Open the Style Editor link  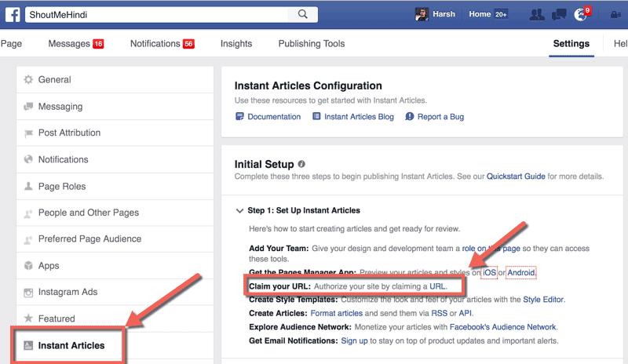543,300
